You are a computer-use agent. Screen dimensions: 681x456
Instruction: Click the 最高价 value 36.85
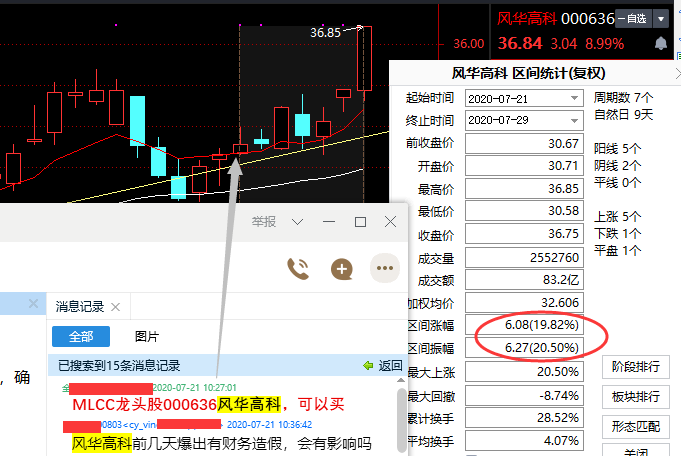tap(524, 189)
